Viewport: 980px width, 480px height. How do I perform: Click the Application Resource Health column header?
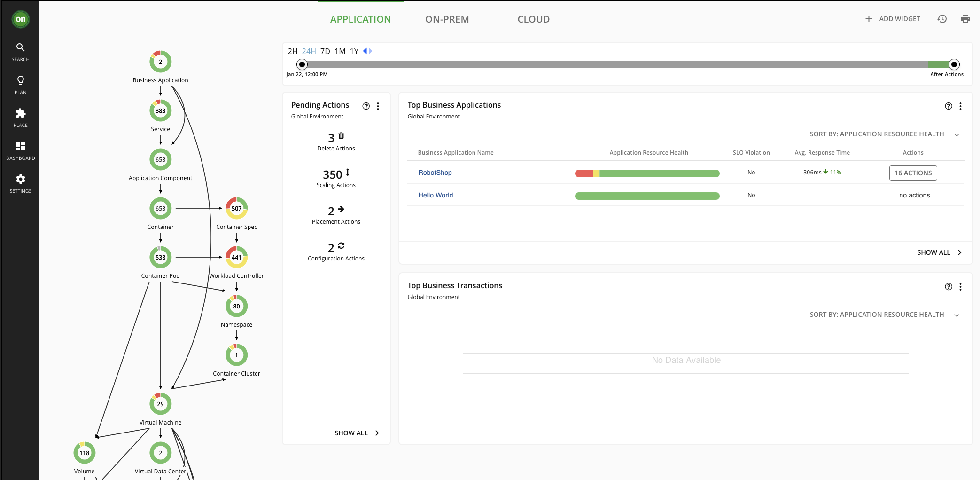[649, 153]
